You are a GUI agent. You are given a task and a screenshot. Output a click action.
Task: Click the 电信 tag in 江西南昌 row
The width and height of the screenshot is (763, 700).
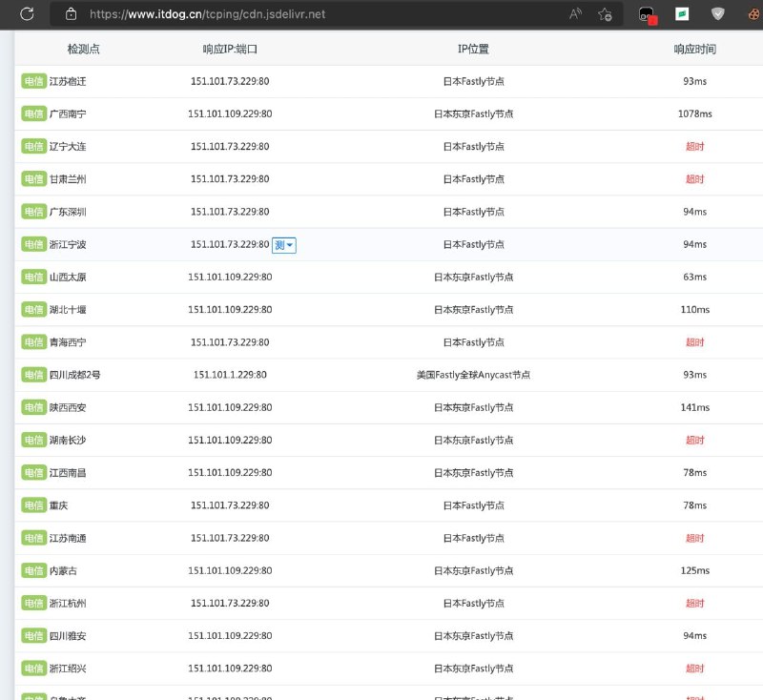pos(33,472)
